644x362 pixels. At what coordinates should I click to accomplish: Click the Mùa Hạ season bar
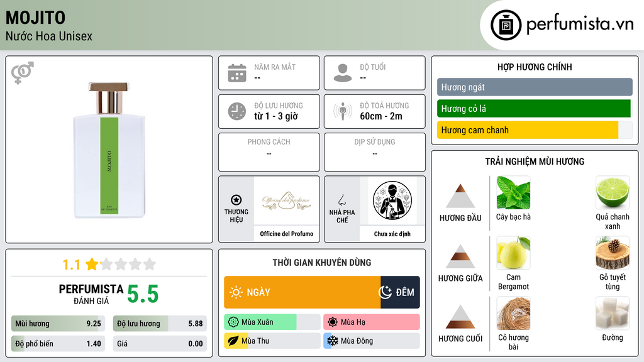point(372,322)
